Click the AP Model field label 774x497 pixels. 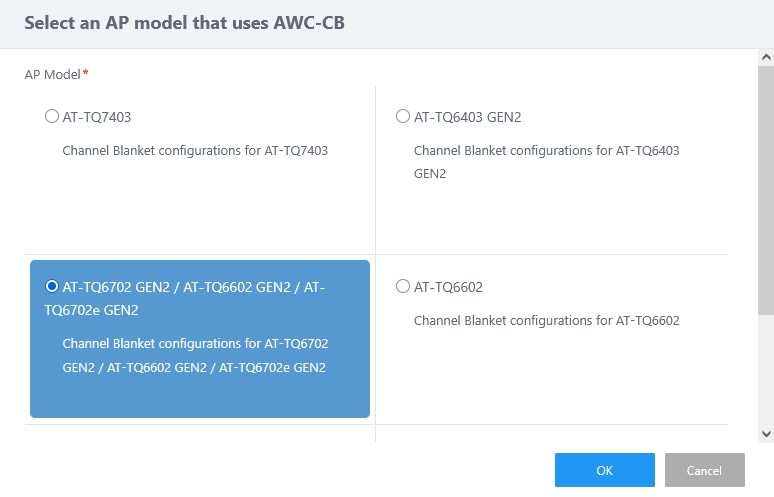click(x=52, y=74)
